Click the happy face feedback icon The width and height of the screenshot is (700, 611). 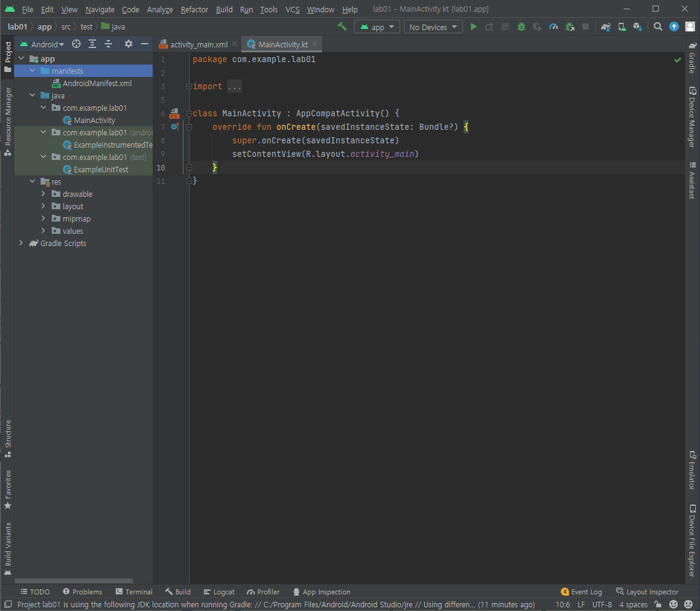pos(674,604)
